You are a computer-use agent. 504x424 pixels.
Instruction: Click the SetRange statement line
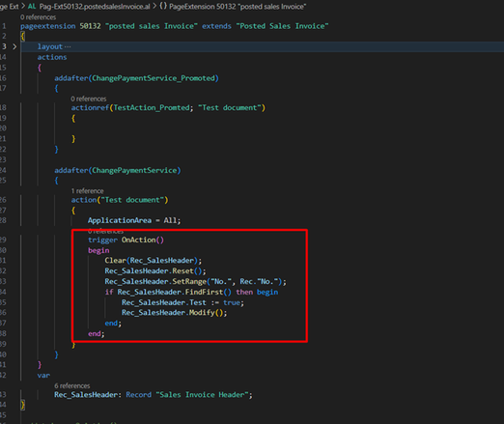[195, 282]
